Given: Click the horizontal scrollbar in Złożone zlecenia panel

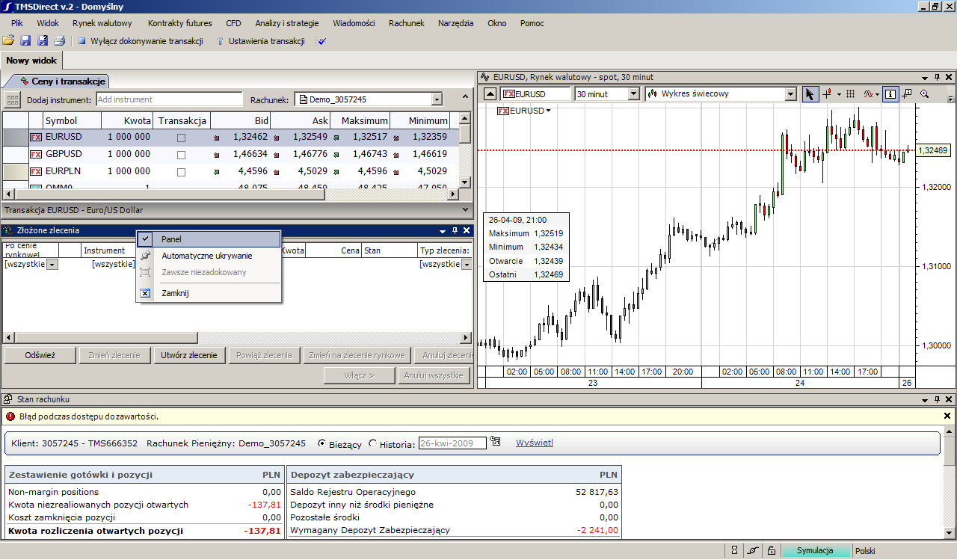Looking at the screenshot, I should click(x=236, y=338).
